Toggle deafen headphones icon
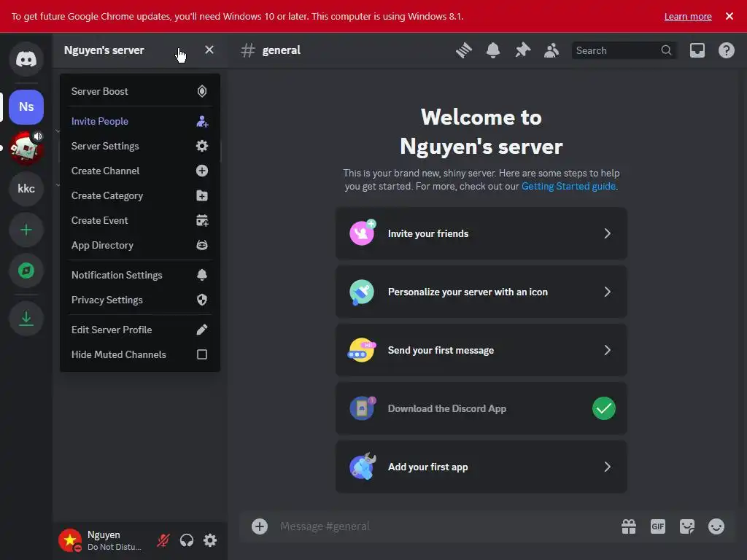Screen dimensions: 747x560 tap(187, 540)
